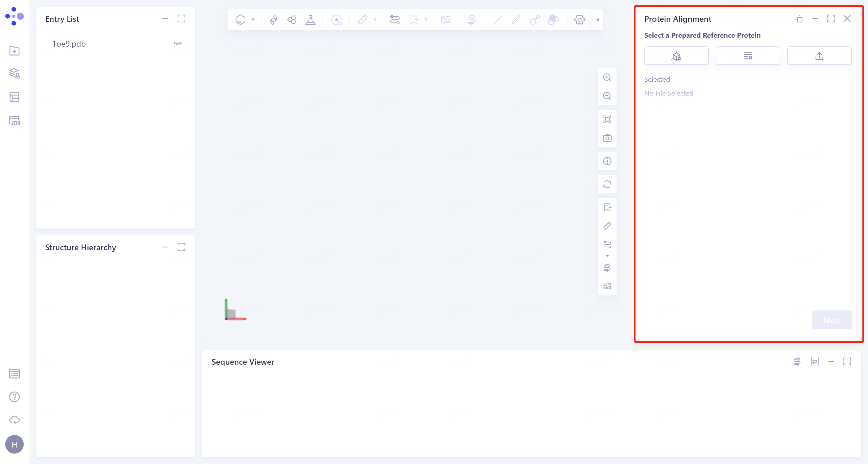Activate the measurement ruler tool
The image size is (868, 464).
coord(363,20)
